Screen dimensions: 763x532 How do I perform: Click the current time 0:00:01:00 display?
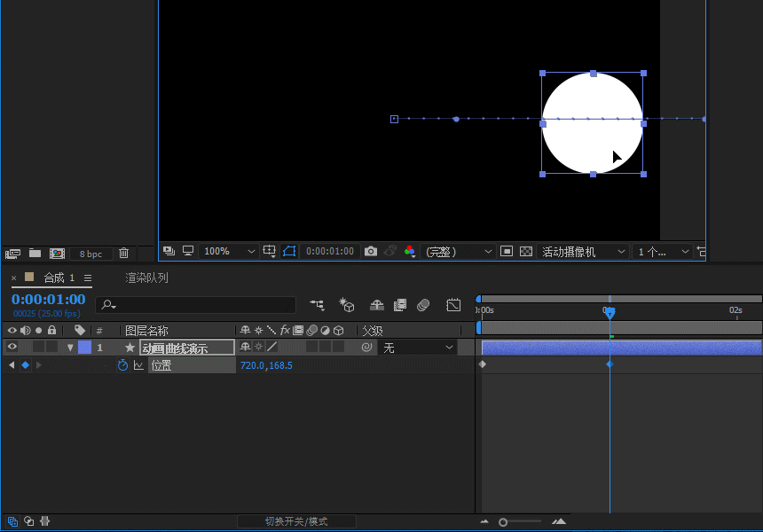[x=48, y=299]
